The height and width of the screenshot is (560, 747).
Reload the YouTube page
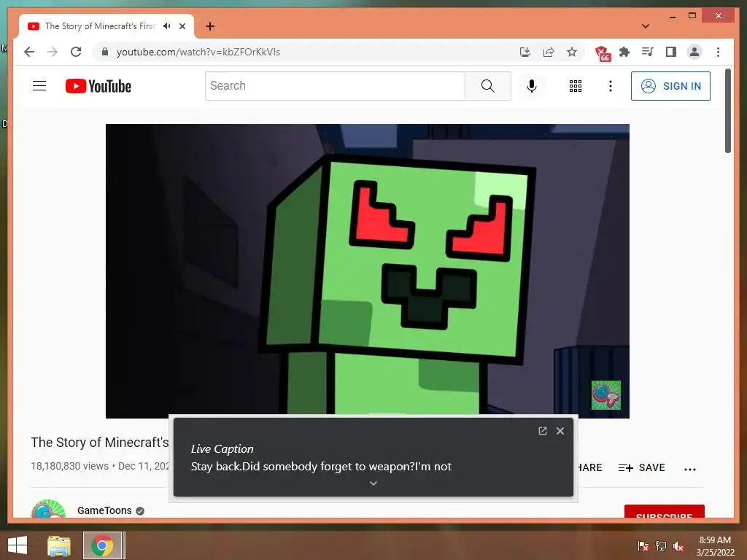point(76,52)
